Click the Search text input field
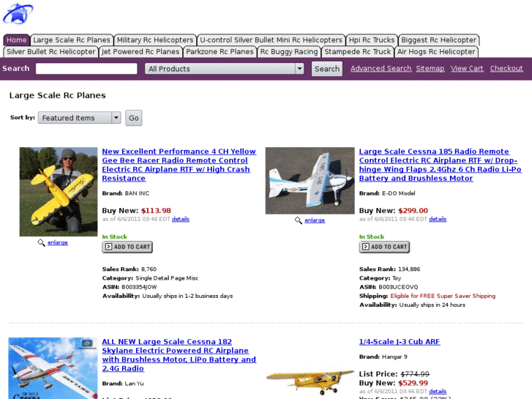This screenshot has width=532, height=399. 86,69
